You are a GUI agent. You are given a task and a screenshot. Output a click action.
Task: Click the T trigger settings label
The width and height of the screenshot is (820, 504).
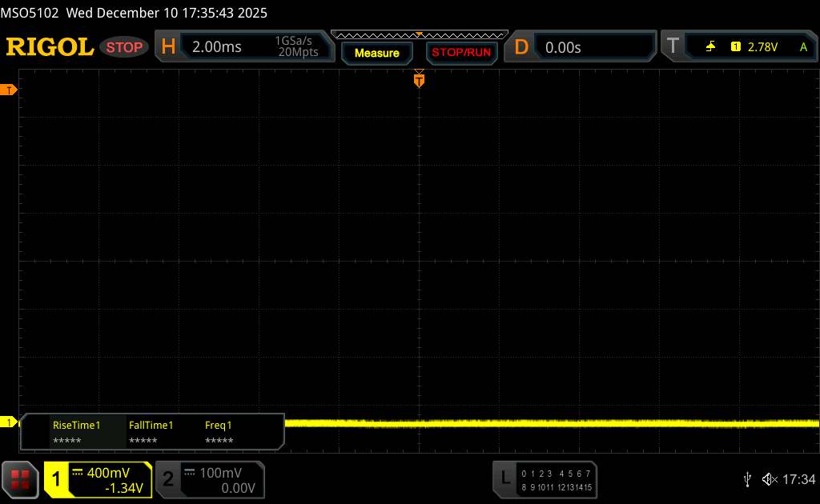coord(673,47)
